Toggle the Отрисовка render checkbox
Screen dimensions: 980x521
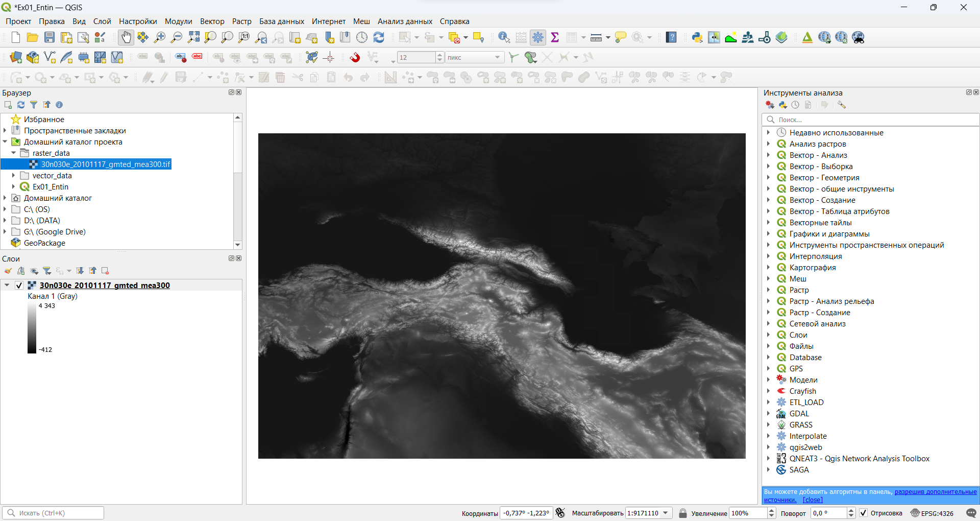tap(864, 513)
